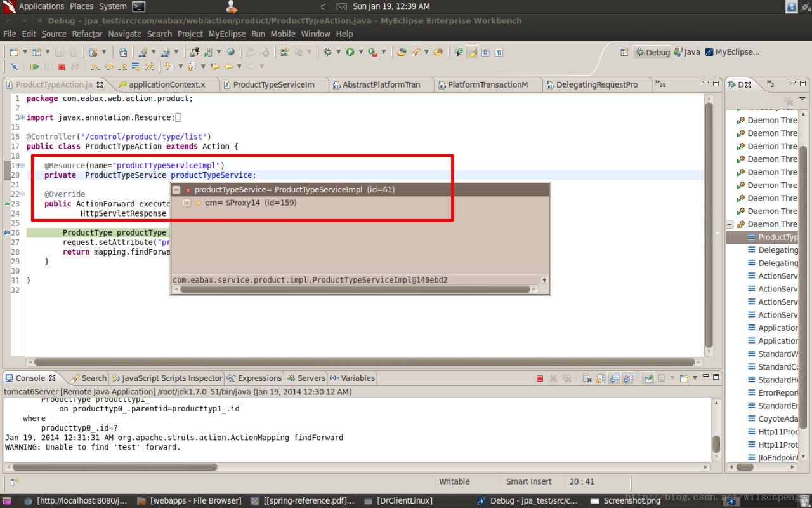This screenshot has height=508, width=812.
Task: Show hidden editor tabs list (28)
Action: click(660, 84)
